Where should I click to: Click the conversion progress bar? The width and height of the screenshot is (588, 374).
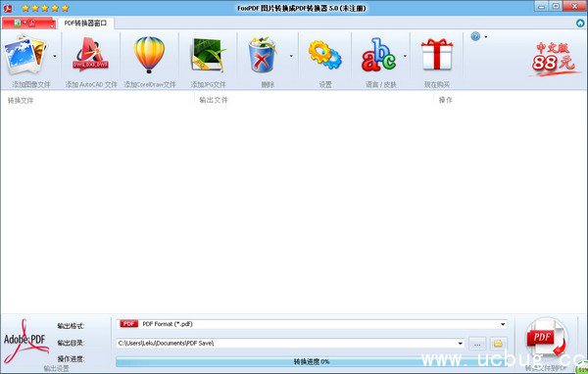312,361
